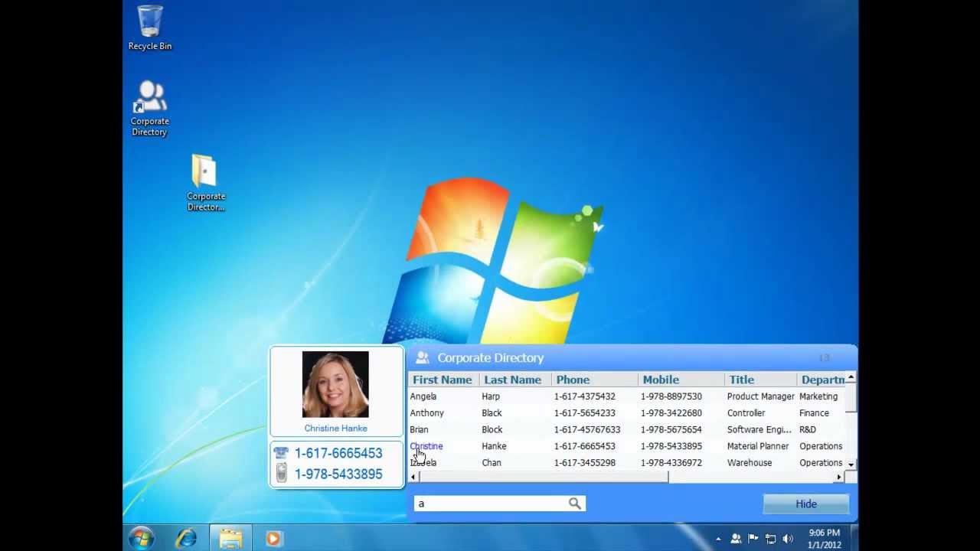980x551 pixels.
Task: Open Windows Media Player from taskbar
Action: coord(273,538)
